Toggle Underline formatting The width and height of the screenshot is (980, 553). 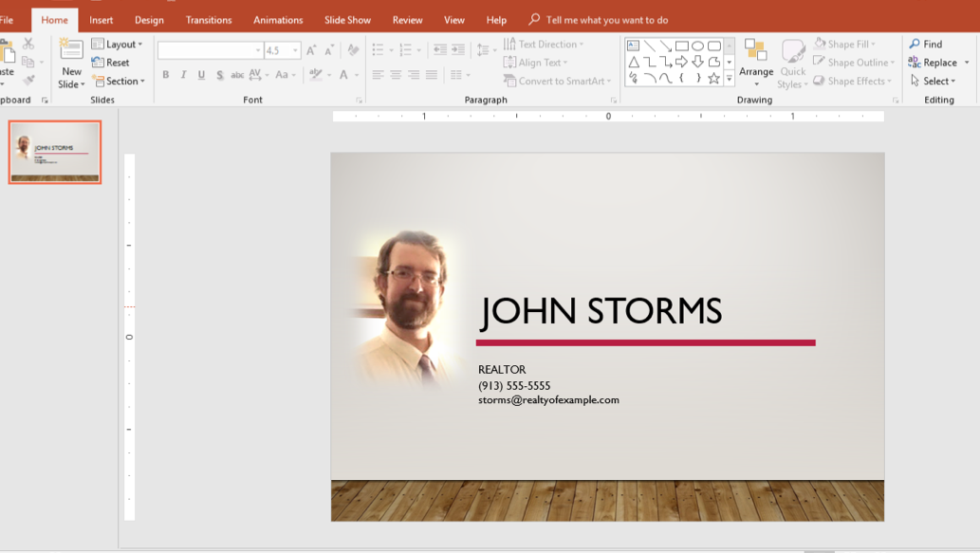tap(201, 75)
